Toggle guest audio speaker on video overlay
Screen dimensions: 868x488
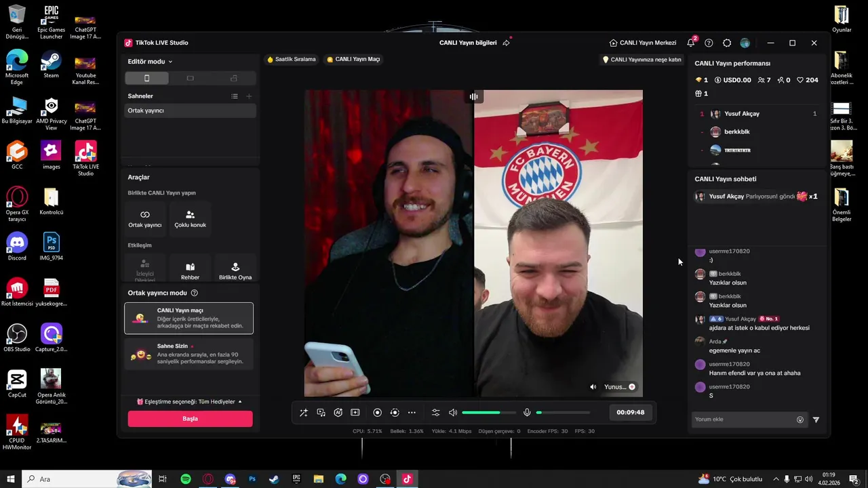coord(593,387)
